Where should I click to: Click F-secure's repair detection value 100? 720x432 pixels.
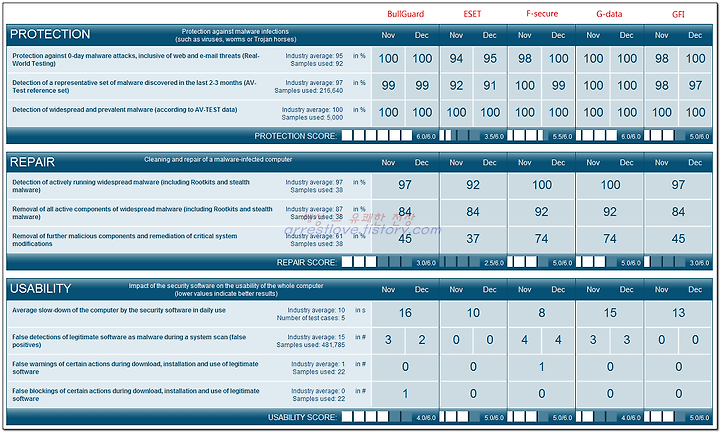click(541, 185)
